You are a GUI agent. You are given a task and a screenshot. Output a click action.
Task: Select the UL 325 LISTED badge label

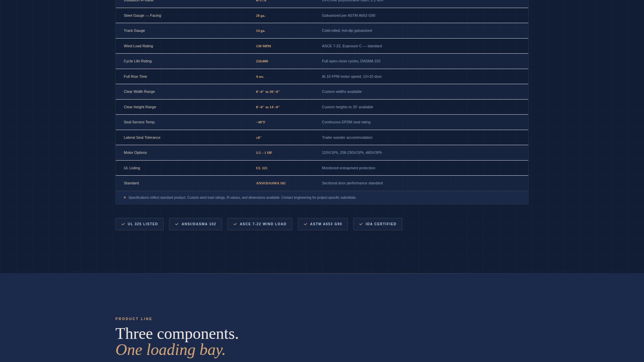point(143,224)
